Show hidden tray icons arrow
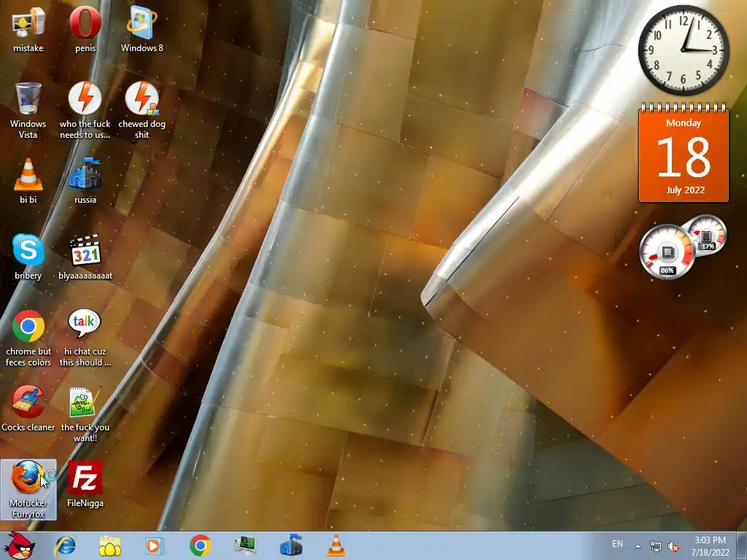Screen dimensions: 747x560 pyautogui.click(x=638, y=546)
